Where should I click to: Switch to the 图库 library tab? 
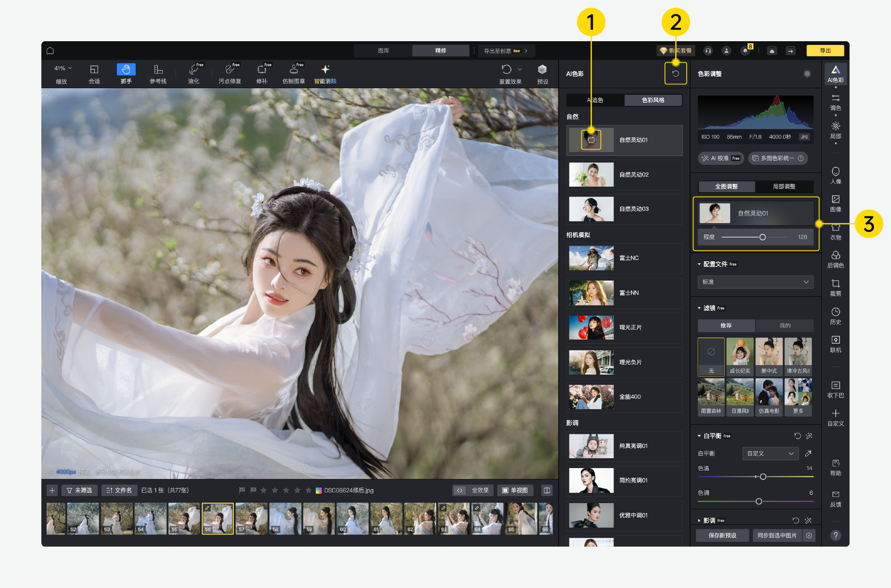[x=383, y=51]
